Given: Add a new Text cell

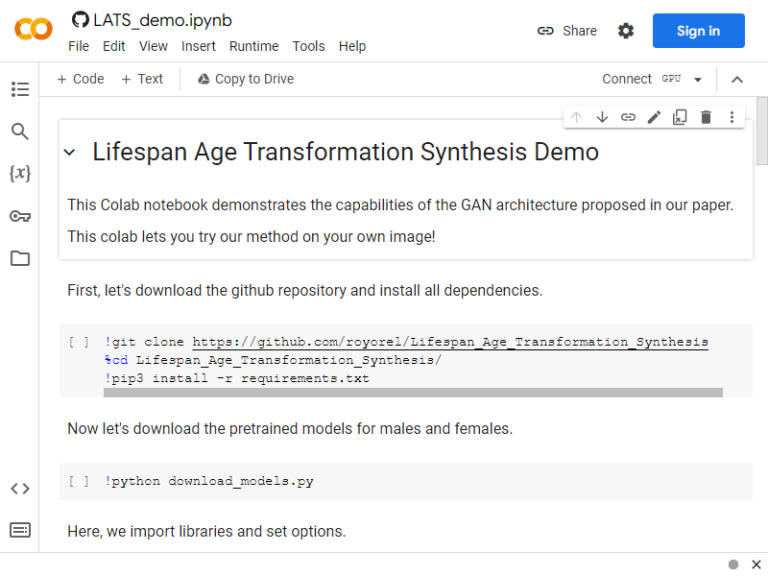Looking at the screenshot, I should coord(142,79).
